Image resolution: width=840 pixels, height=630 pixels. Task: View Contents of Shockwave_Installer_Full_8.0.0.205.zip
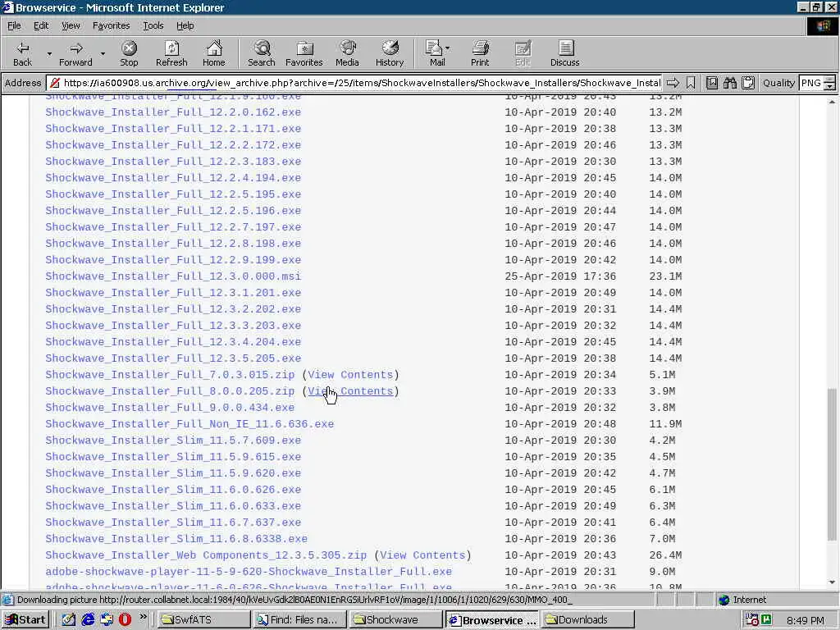coord(350,391)
